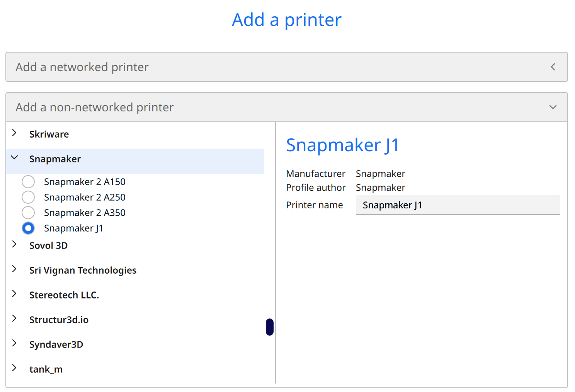Expand the Add a networked printer section
This screenshot has width=575, height=392.
553,67
